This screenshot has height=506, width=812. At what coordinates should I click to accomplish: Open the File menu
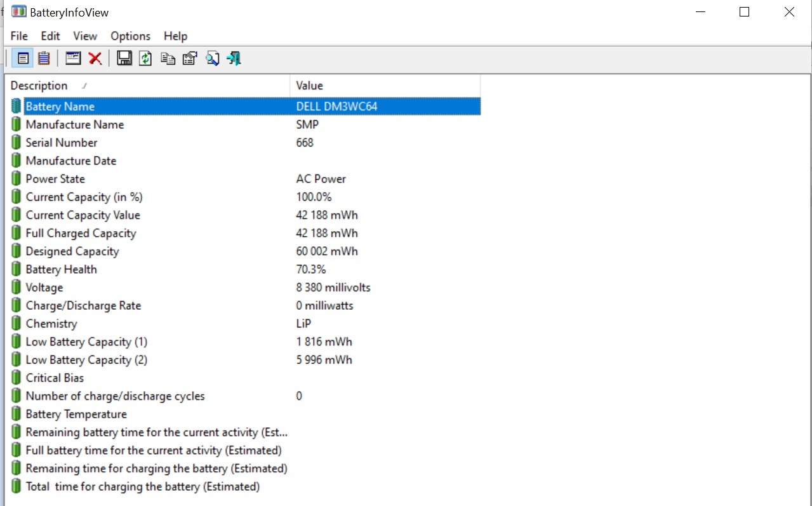pyautogui.click(x=19, y=36)
